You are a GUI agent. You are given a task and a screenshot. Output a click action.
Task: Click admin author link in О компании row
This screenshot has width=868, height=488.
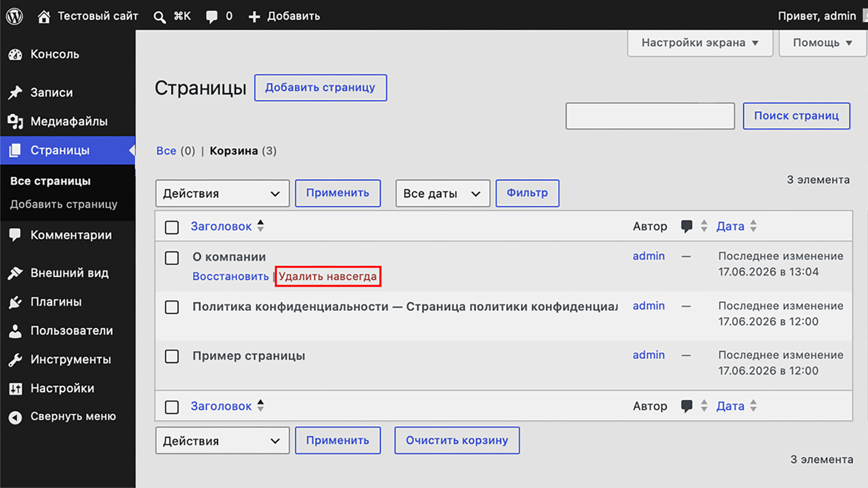pyautogui.click(x=648, y=256)
